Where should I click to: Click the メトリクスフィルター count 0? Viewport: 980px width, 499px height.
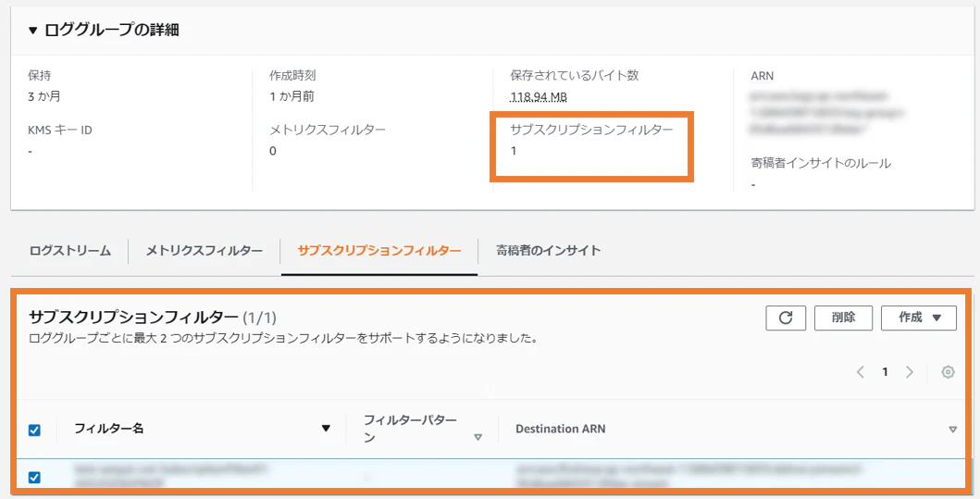272,151
